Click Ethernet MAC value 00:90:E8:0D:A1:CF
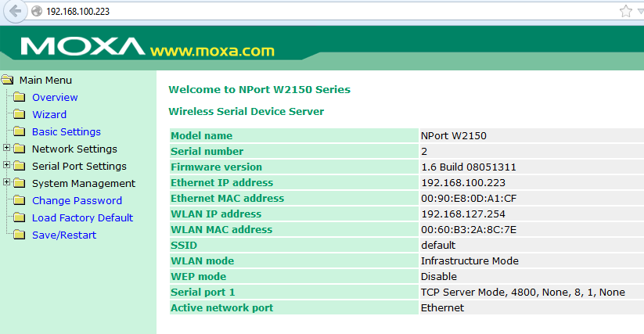 coord(469,198)
